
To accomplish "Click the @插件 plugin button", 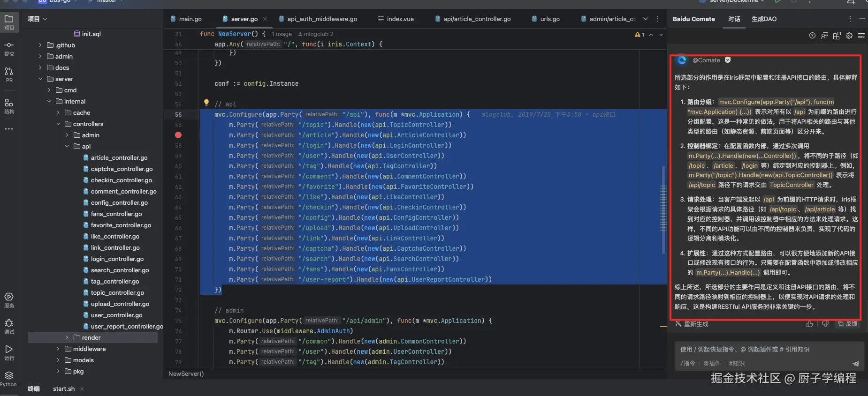I will pos(712,363).
